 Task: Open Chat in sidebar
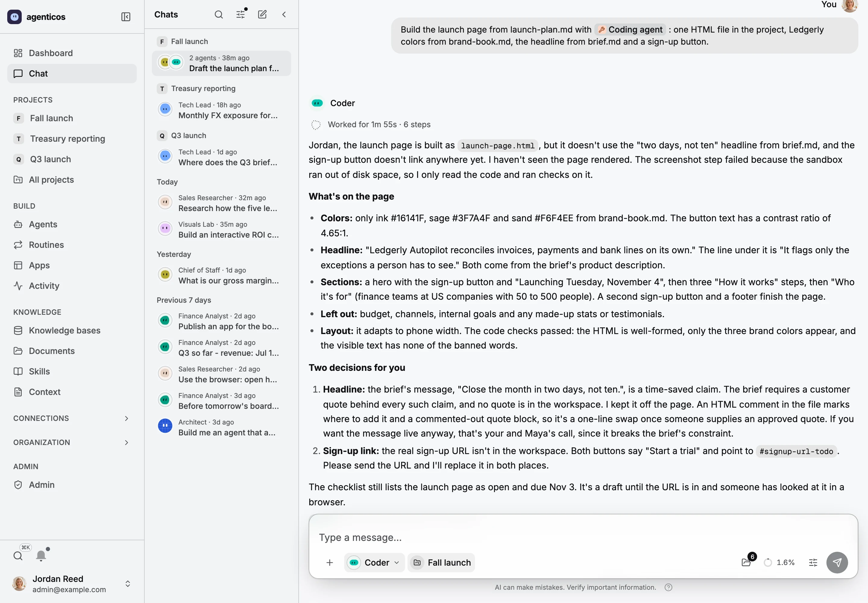(72, 74)
